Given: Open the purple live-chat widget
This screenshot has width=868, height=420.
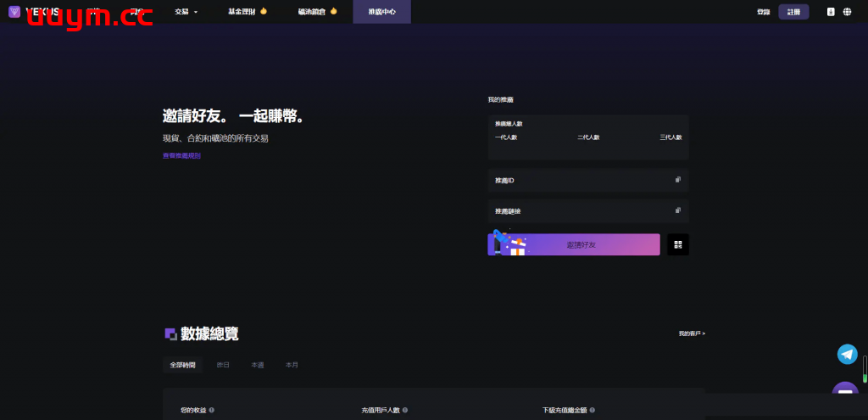Looking at the screenshot, I should click(845, 395).
